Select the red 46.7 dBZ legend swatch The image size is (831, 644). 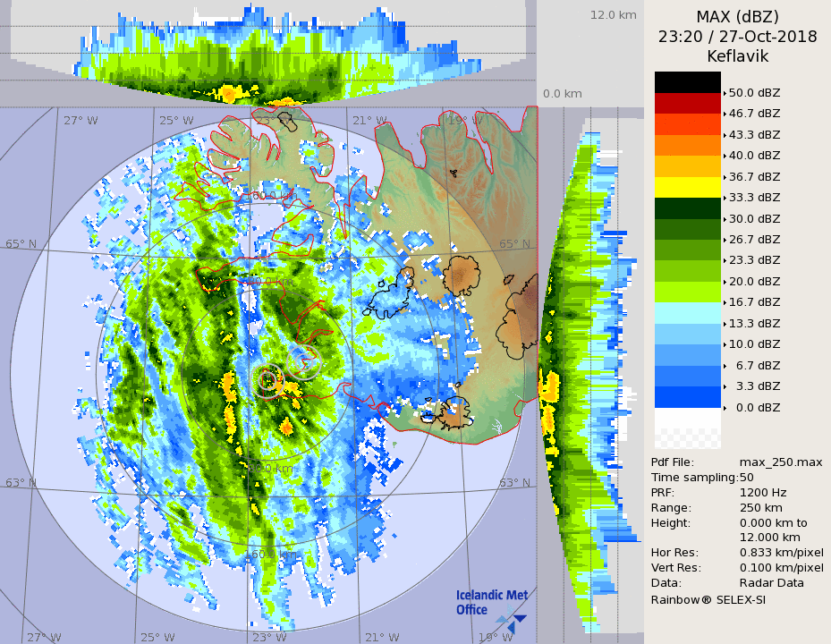[687, 103]
